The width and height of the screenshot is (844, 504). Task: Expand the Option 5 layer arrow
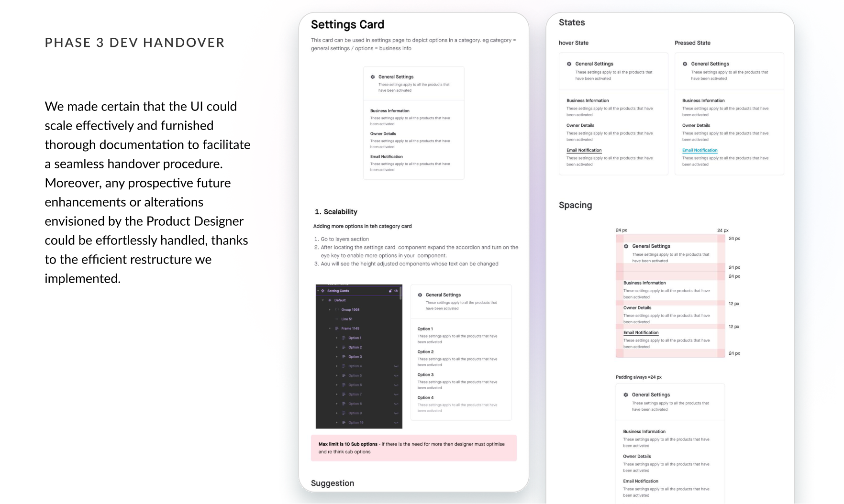pyautogui.click(x=337, y=375)
